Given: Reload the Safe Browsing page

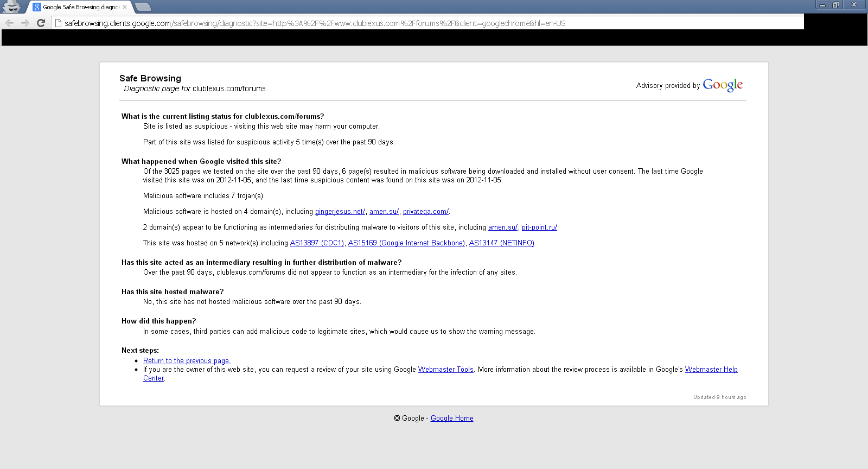Looking at the screenshot, I should click(x=41, y=23).
